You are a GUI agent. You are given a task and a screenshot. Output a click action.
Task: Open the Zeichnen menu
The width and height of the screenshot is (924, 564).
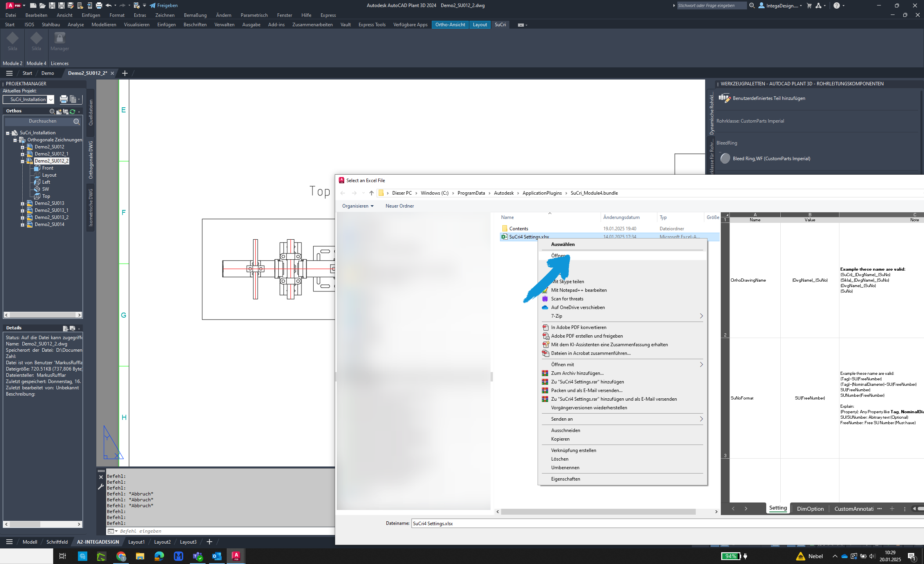coord(165,15)
